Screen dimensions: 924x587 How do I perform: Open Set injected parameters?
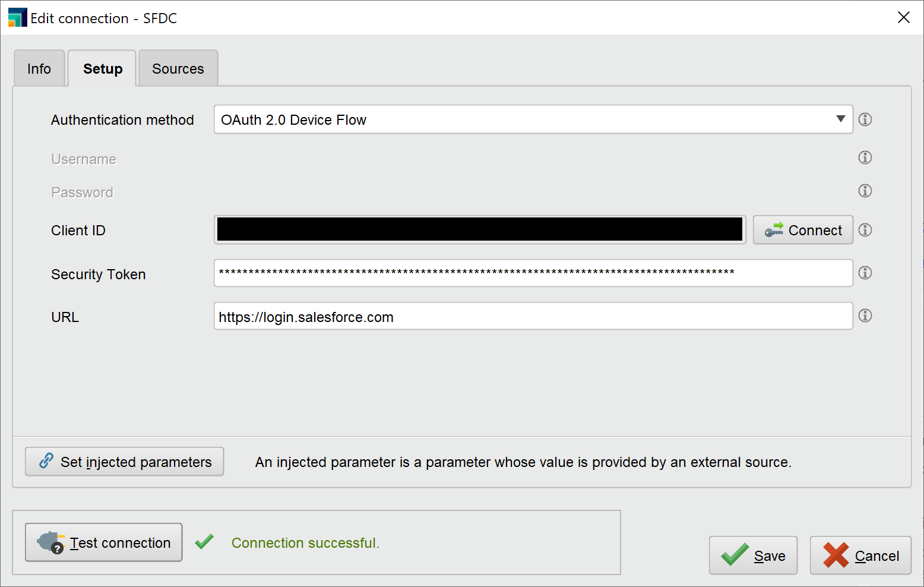coord(124,462)
